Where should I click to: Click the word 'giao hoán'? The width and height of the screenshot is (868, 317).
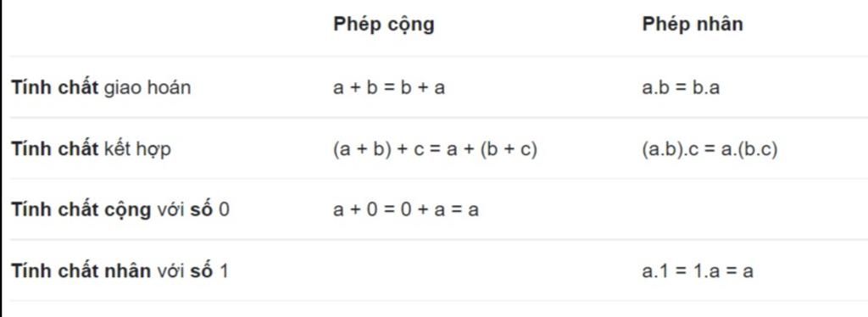pos(147,88)
